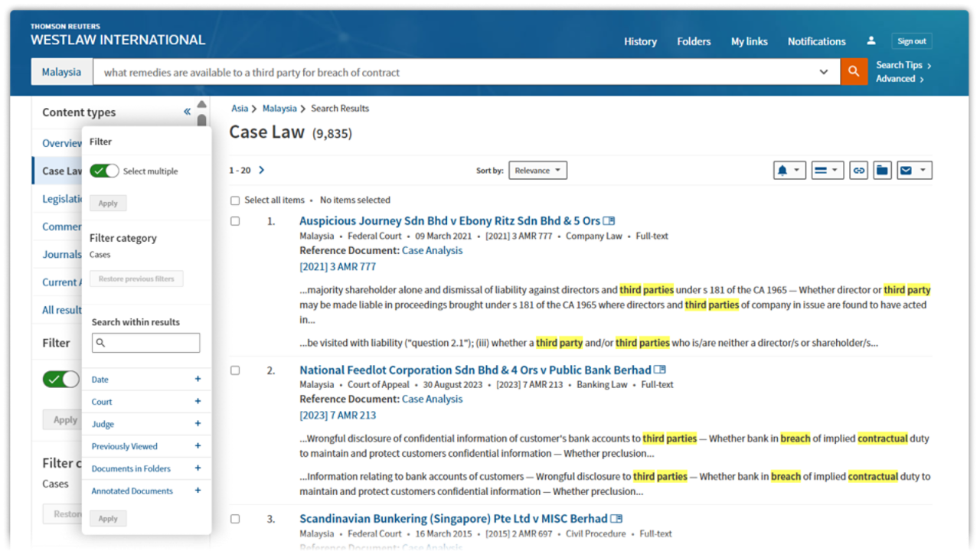The height and width of the screenshot is (551, 980).
Task: Open National Feedlot Corporation case link
Action: point(475,370)
